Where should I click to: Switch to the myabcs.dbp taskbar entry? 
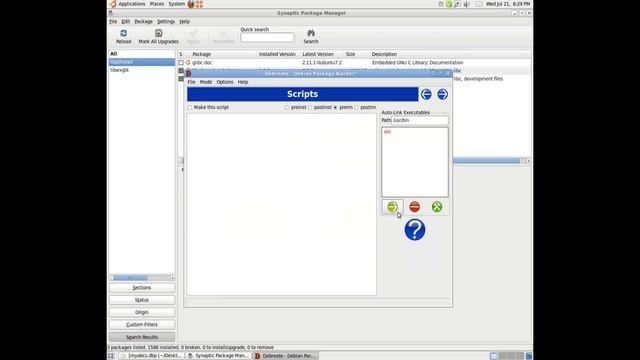click(151, 356)
